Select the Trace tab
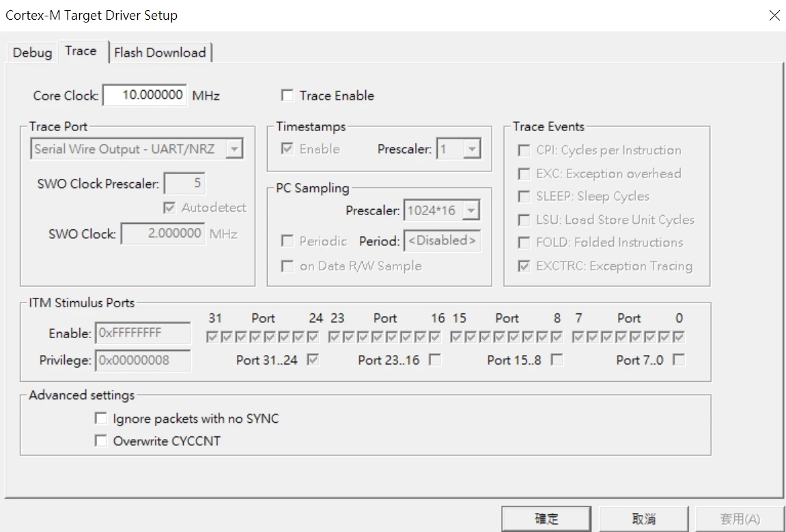 point(81,51)
